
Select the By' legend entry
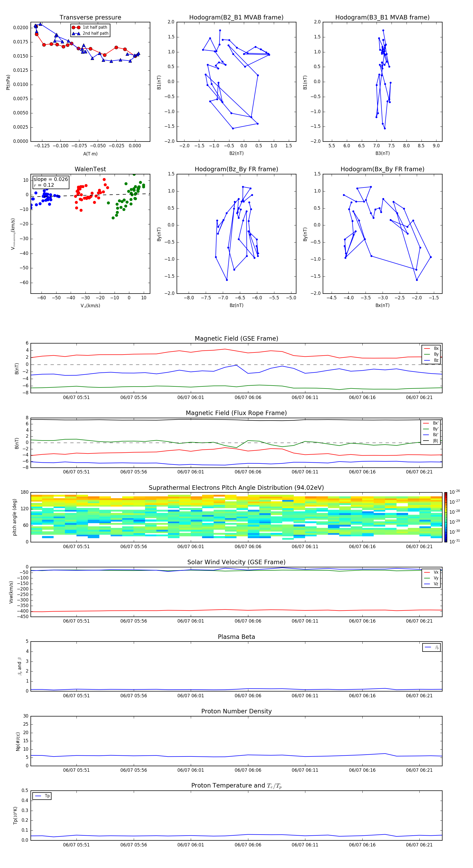[x=431, y=429]
